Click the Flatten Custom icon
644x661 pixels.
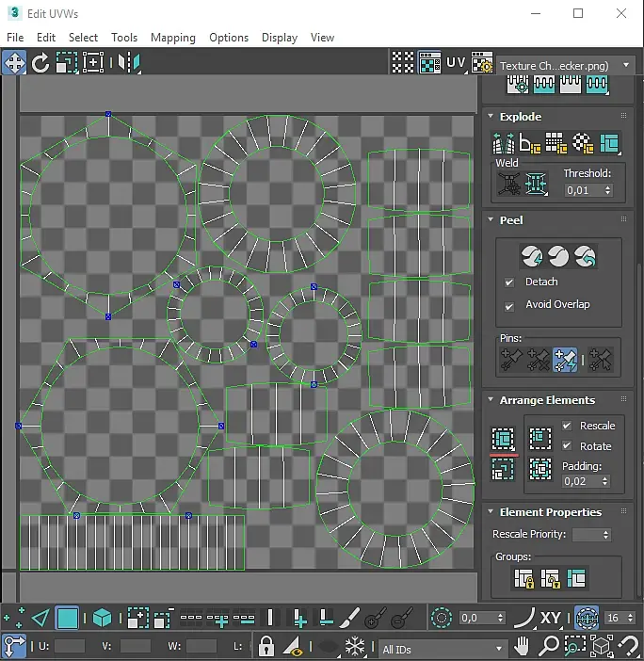tap(609, 143)
